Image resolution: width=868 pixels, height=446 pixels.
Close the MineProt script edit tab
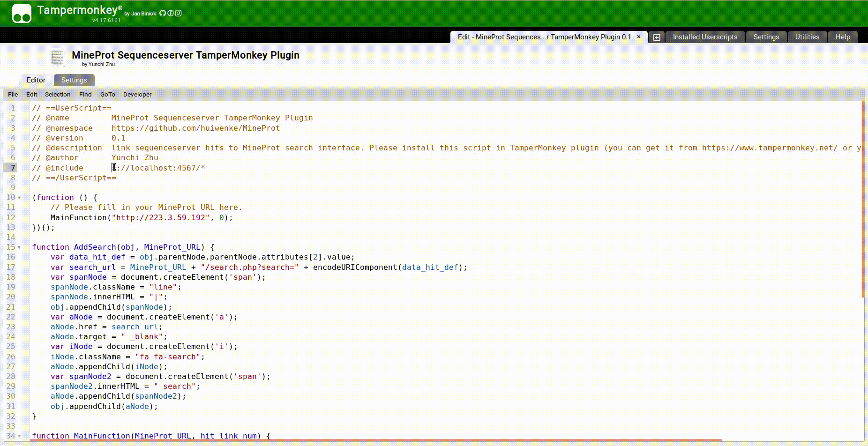pos(638,37)
